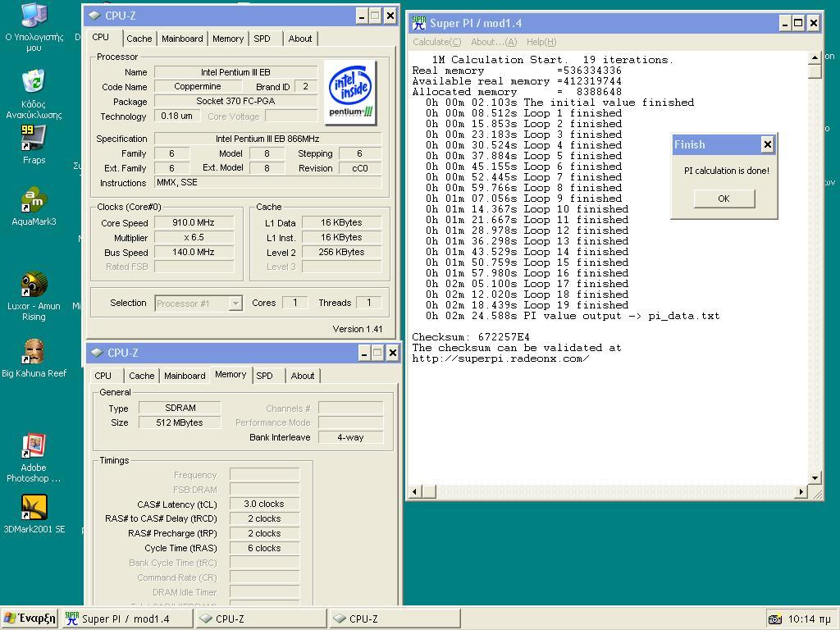Click the Super PI title bar icon

419,23
